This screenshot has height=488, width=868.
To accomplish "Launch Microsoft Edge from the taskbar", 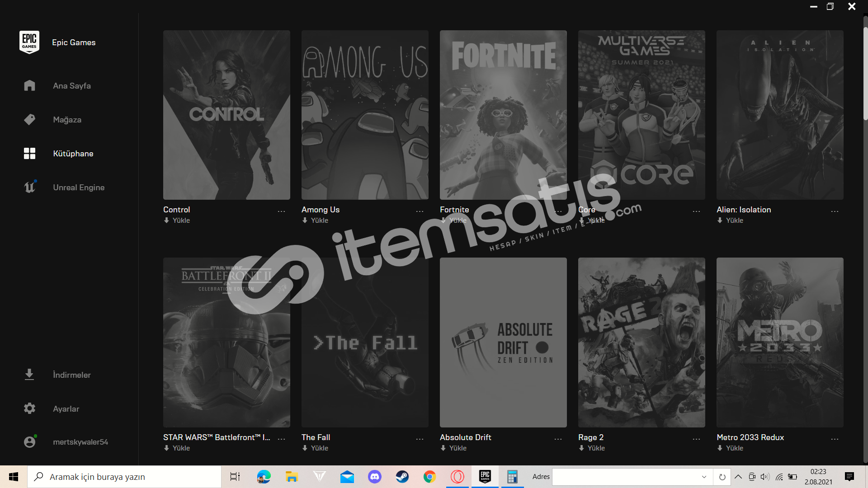I will coord(264,477).
